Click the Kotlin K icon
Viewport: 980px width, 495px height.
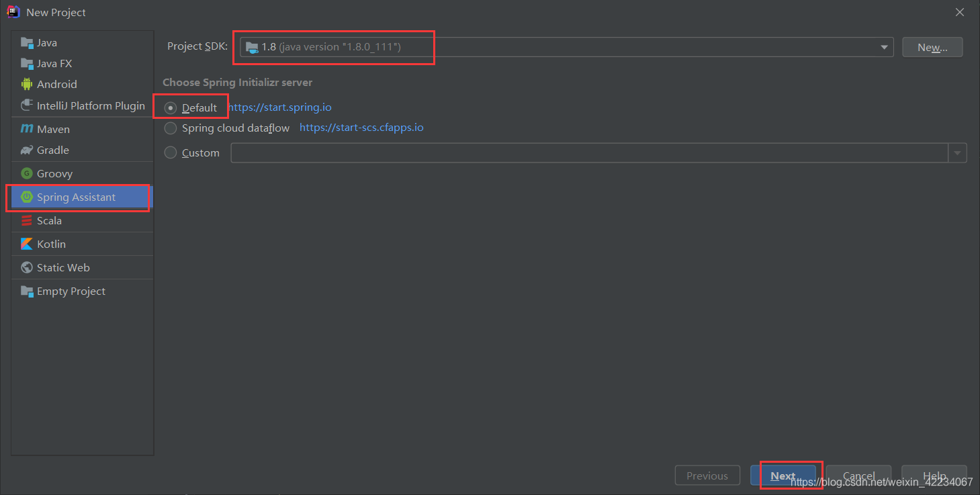(x=27, y=244)
